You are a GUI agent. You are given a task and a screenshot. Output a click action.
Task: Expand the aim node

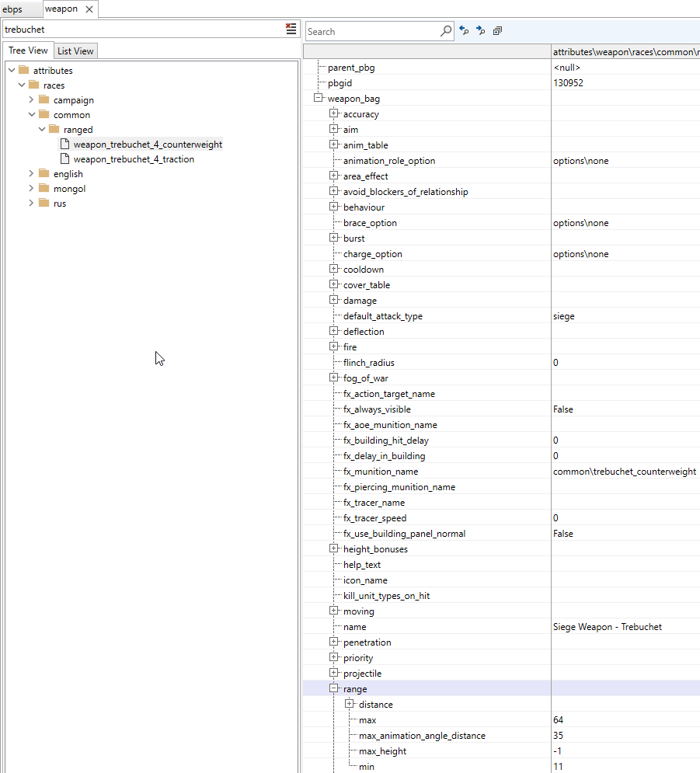pos(334,129)
